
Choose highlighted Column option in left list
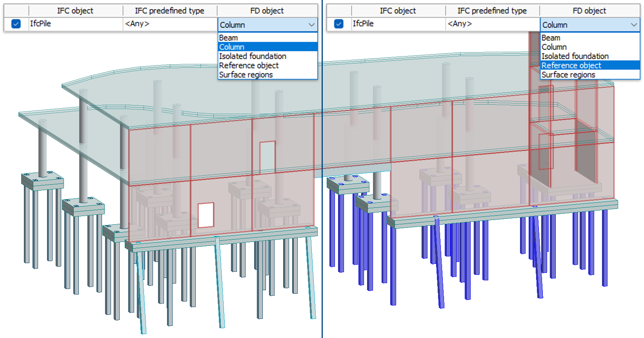point(231,47)
